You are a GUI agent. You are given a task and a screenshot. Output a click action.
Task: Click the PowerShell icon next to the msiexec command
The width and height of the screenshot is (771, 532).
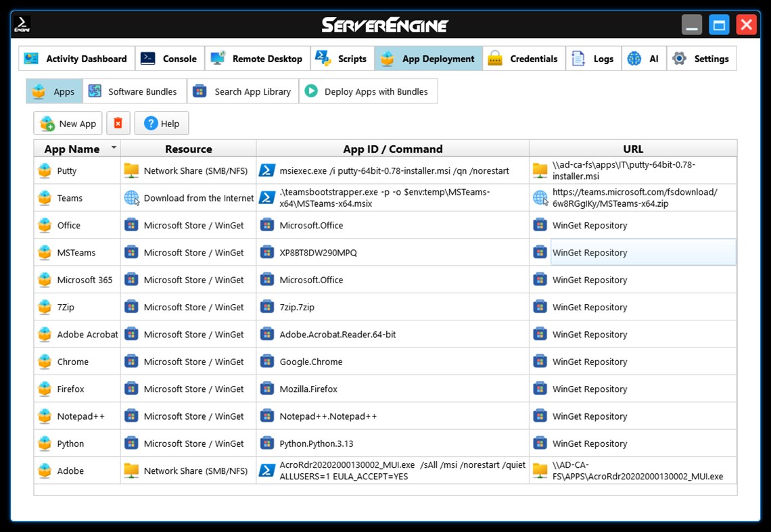pos(266,170)
